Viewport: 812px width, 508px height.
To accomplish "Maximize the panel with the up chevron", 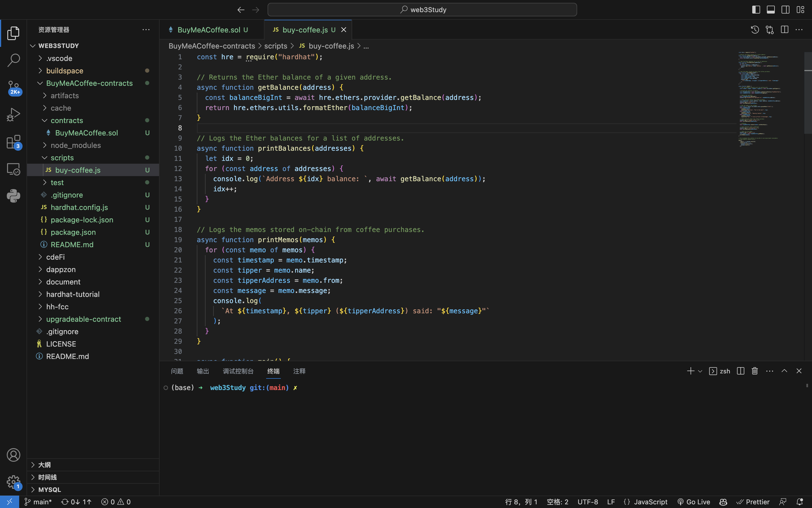I will (784, 371).
